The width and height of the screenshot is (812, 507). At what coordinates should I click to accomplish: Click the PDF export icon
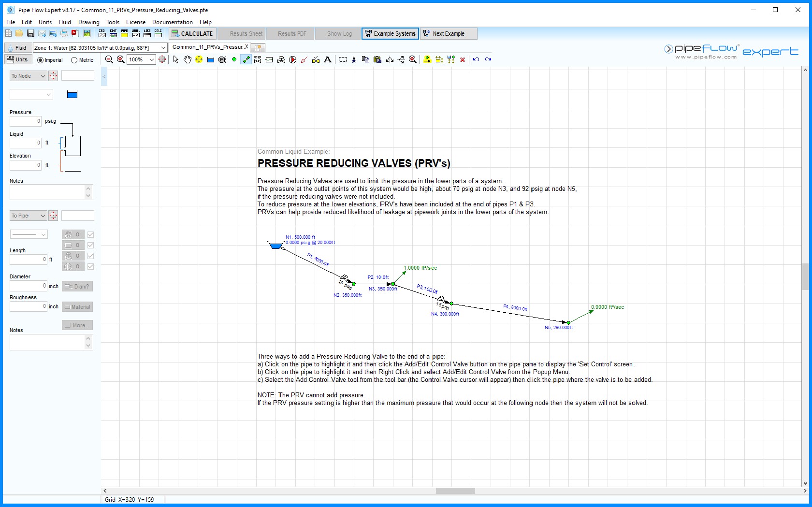click(x=75, y=33)
